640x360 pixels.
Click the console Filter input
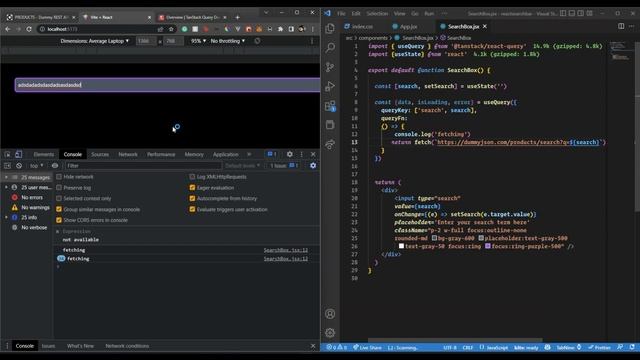coord(143,166)
